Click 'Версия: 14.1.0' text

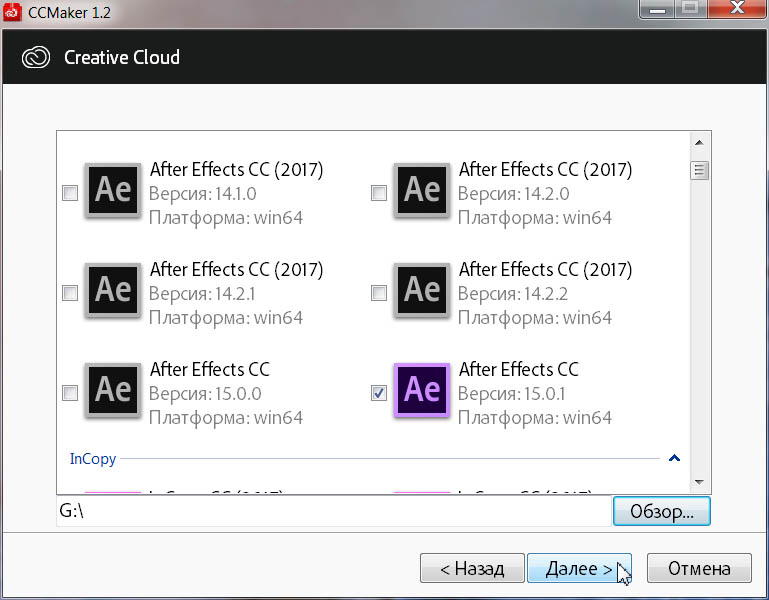[203, 194]
